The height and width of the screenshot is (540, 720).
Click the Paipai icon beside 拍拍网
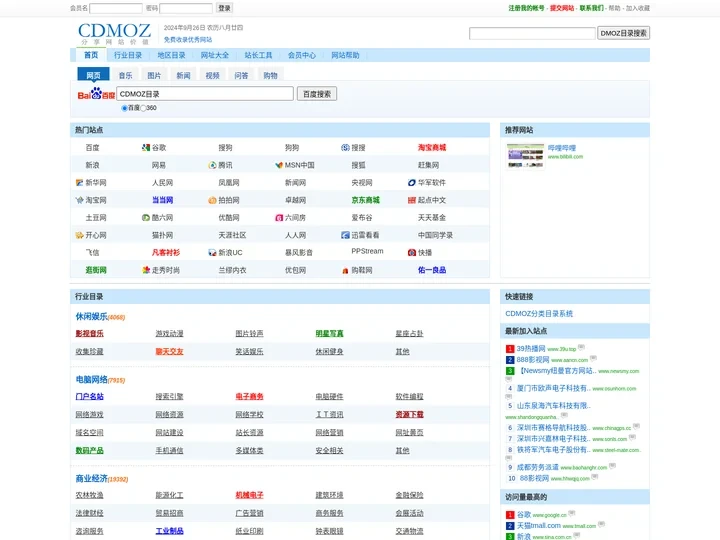[x=212, y=200]
